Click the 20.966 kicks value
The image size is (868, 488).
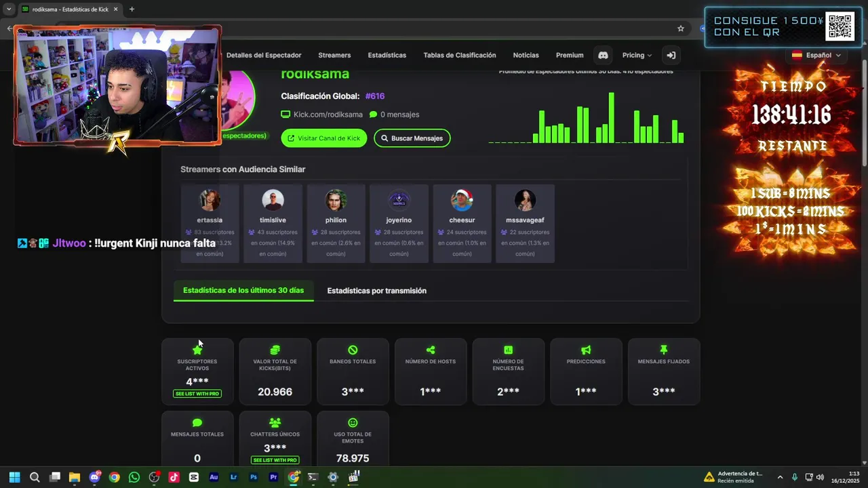tap(275, 392)
